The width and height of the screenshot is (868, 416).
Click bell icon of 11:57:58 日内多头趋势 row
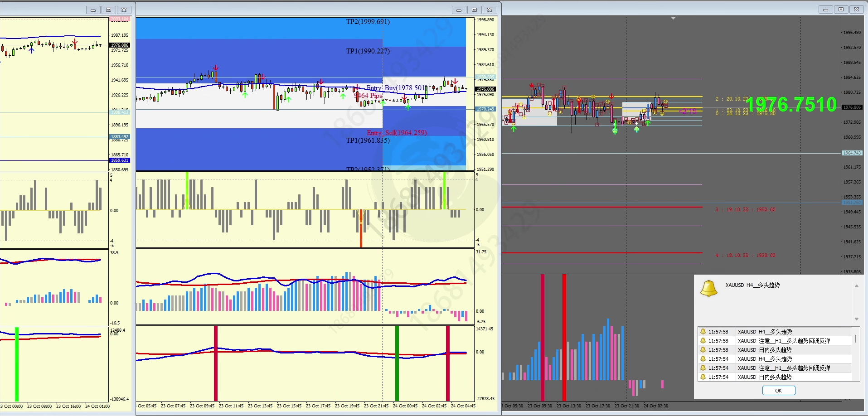coord(703,350)
